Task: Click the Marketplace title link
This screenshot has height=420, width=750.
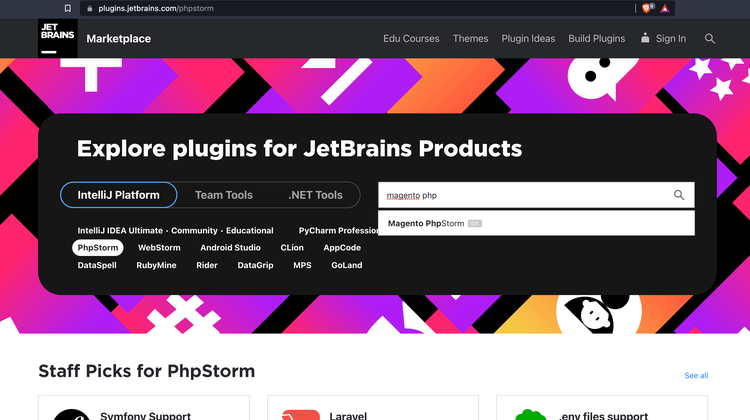Action: (119, 39)
